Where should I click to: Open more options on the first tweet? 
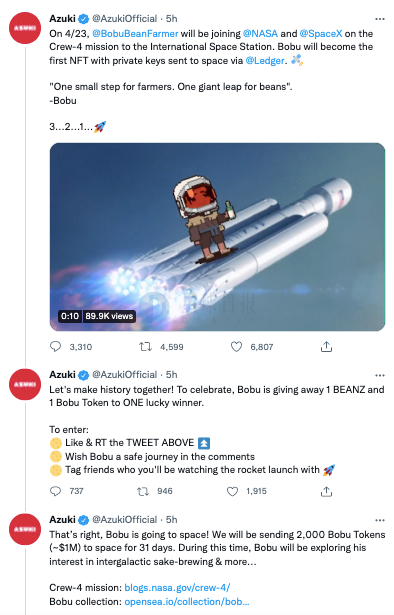click(x=379, y=19)
